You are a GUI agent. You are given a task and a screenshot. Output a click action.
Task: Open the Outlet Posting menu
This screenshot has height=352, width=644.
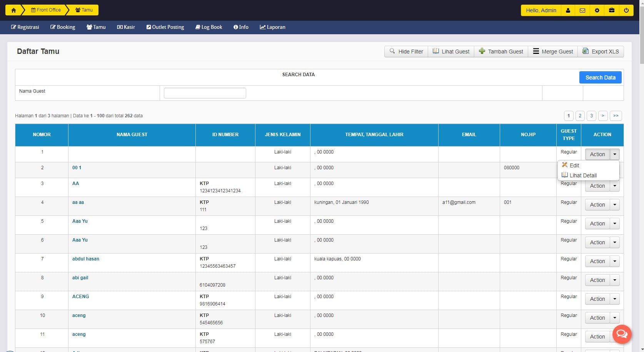(165, 27)
